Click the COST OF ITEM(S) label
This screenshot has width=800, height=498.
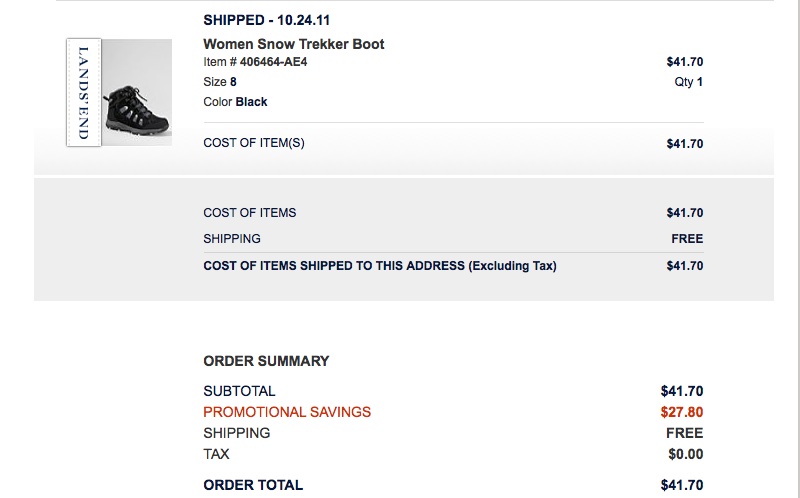point(253,143)
